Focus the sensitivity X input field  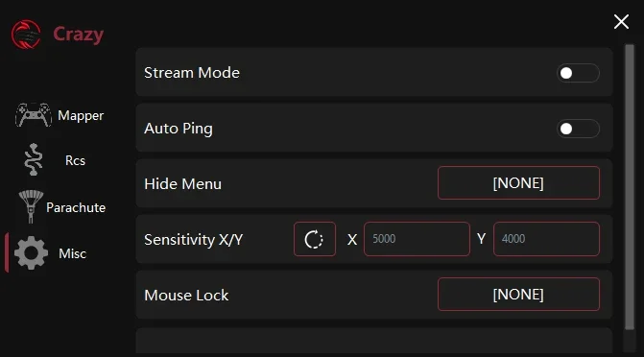point(417,239)
